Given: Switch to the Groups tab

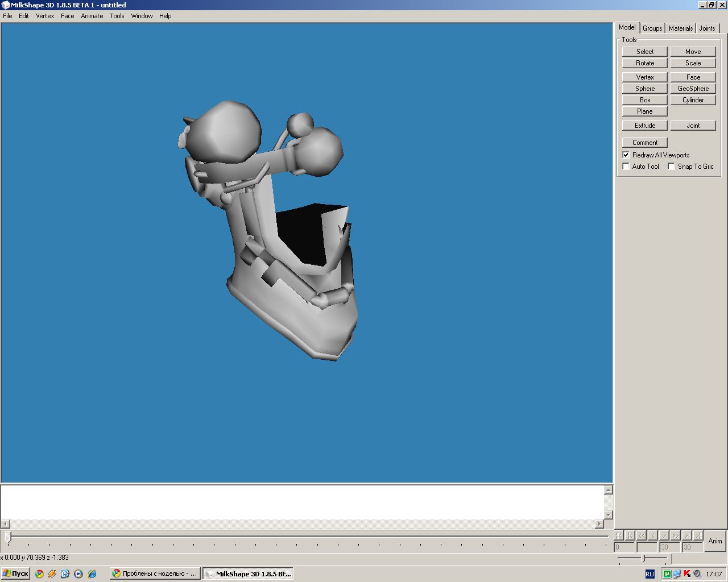Looking at the screenshot, I should (x=652, y=28).
